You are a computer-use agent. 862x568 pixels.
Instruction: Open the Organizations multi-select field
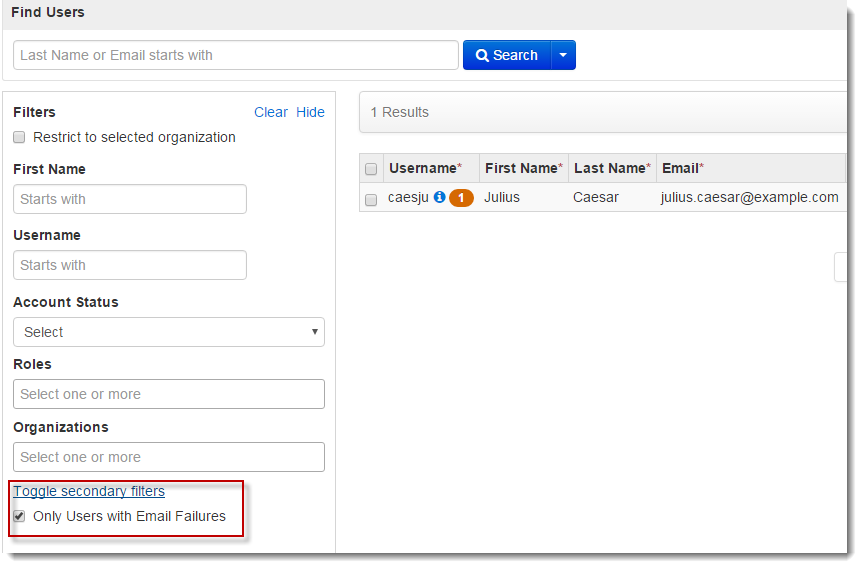click(168, 457)
